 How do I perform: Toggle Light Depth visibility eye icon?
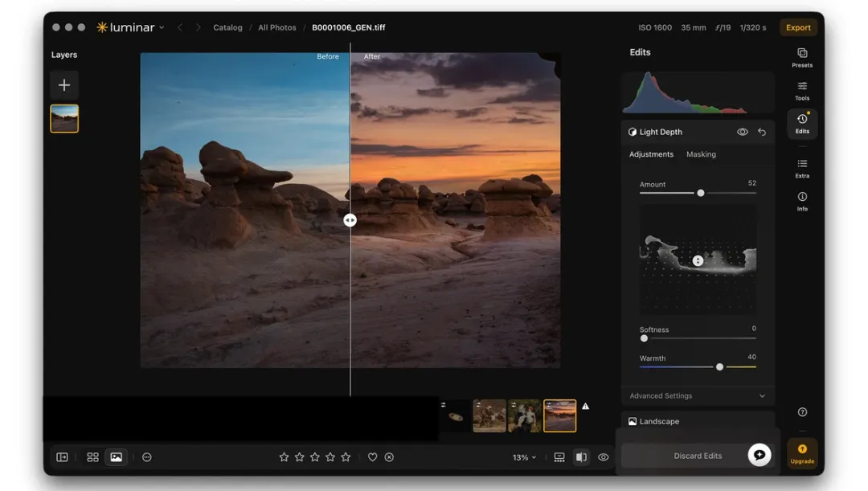[742, 132]
